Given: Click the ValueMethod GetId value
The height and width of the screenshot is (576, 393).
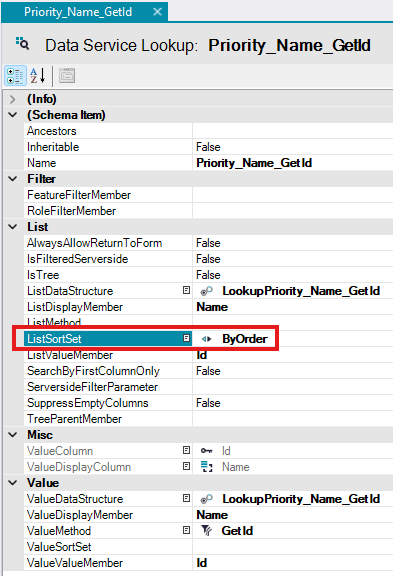Looking at the screenshot, I should tap(237, 531).
